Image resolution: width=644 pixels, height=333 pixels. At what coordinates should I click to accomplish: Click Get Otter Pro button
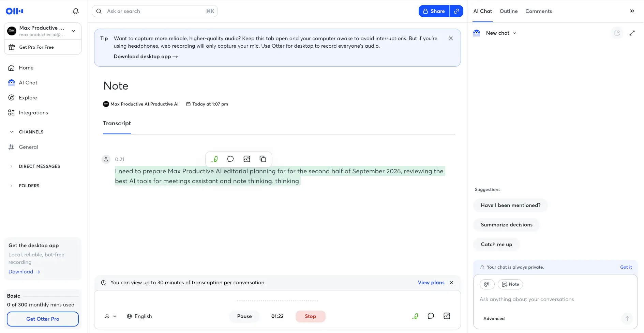point(43,319)
